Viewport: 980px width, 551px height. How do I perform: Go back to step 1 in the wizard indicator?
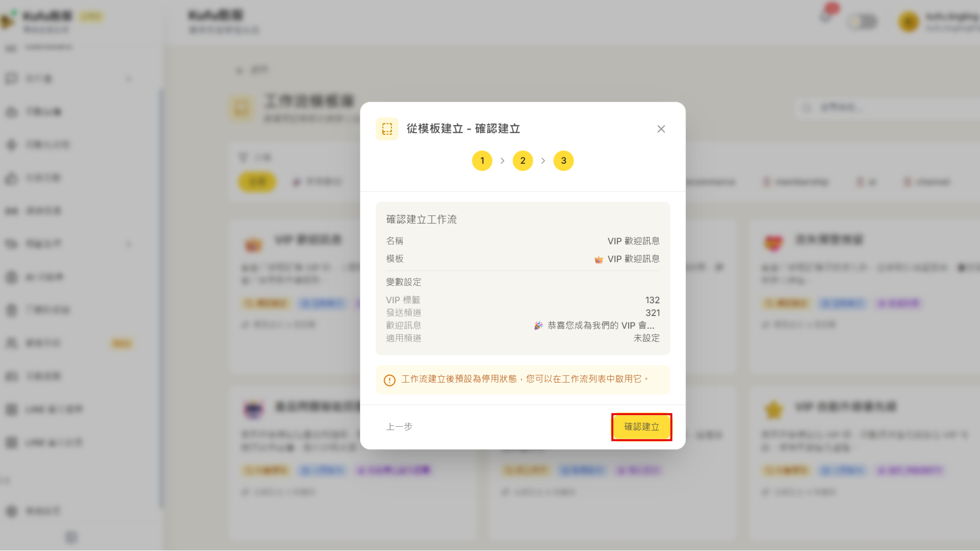click(482, 160)
